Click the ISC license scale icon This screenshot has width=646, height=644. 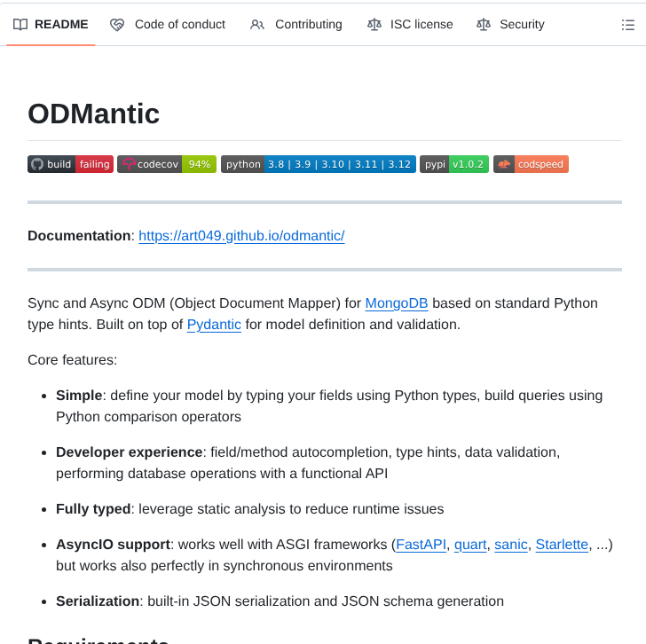coord(374,25)
